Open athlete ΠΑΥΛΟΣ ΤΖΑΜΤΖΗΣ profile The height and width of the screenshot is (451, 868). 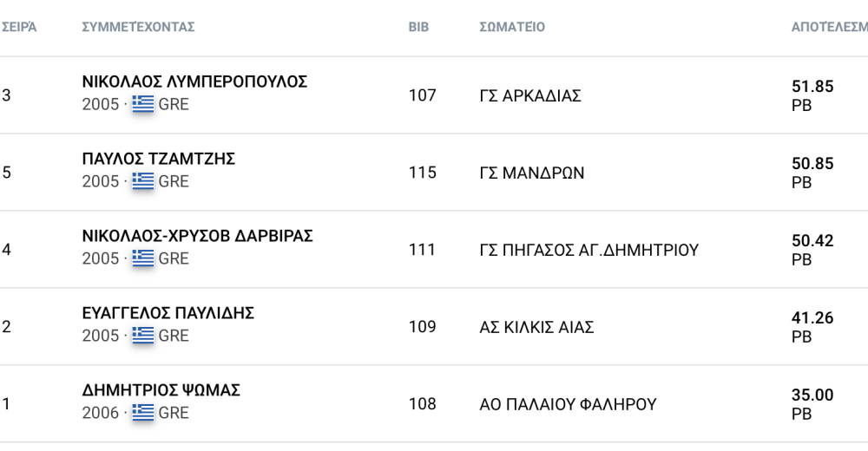click(x=159, y=159)
